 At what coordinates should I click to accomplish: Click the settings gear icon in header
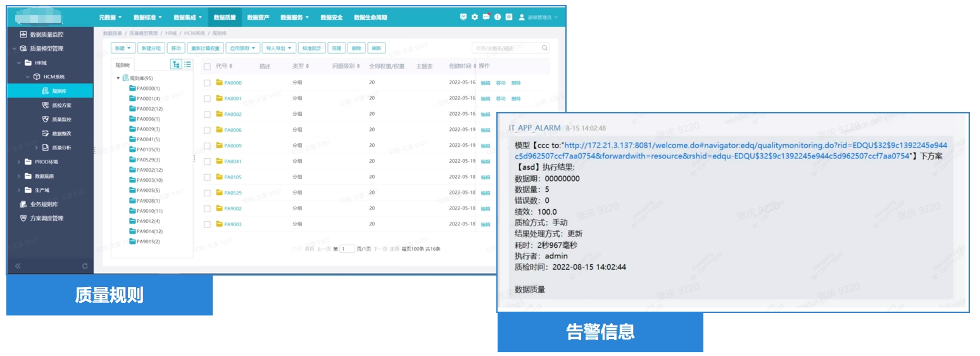pos(475,17)
